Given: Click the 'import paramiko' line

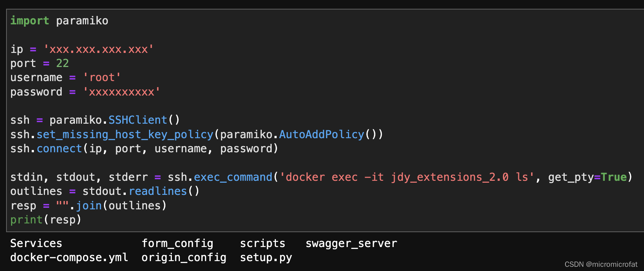Looking at the screenshot, I should click(59, 21).
